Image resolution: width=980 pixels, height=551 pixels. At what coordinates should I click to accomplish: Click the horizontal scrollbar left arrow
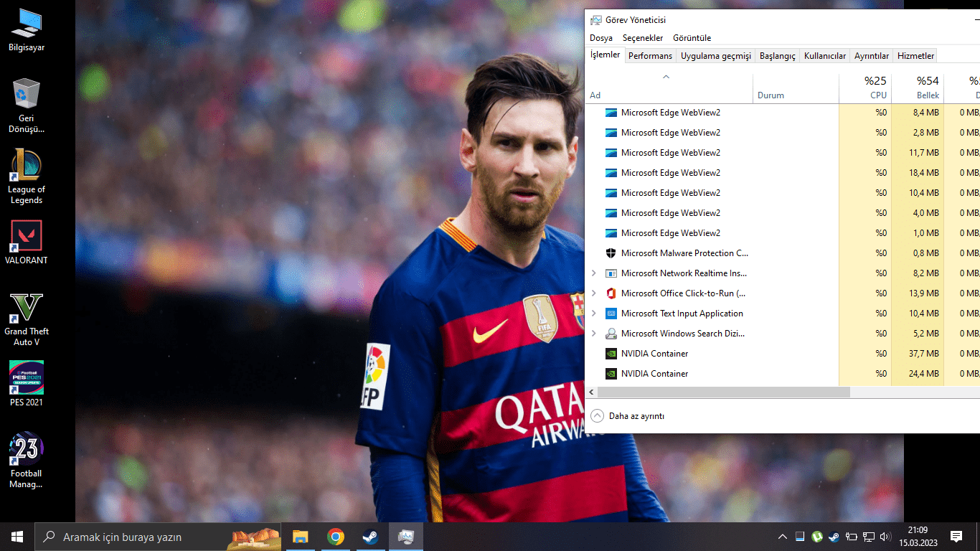(x=592, y=392)
